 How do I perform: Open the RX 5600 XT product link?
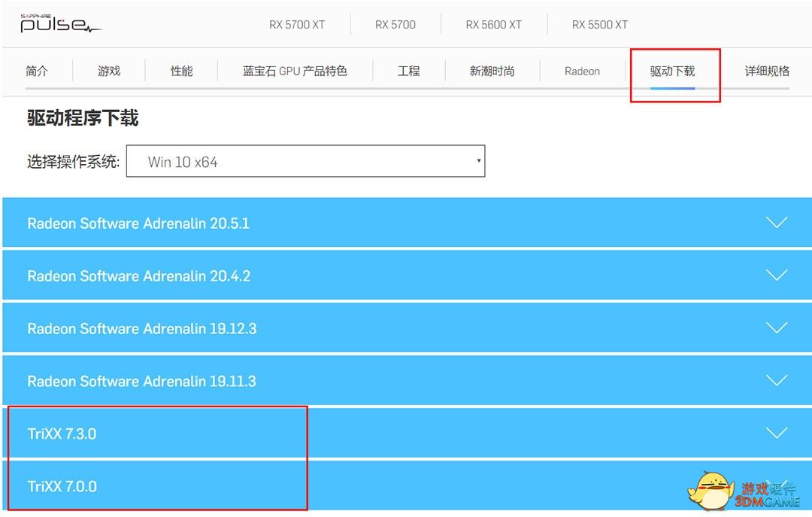pos(493,24)
